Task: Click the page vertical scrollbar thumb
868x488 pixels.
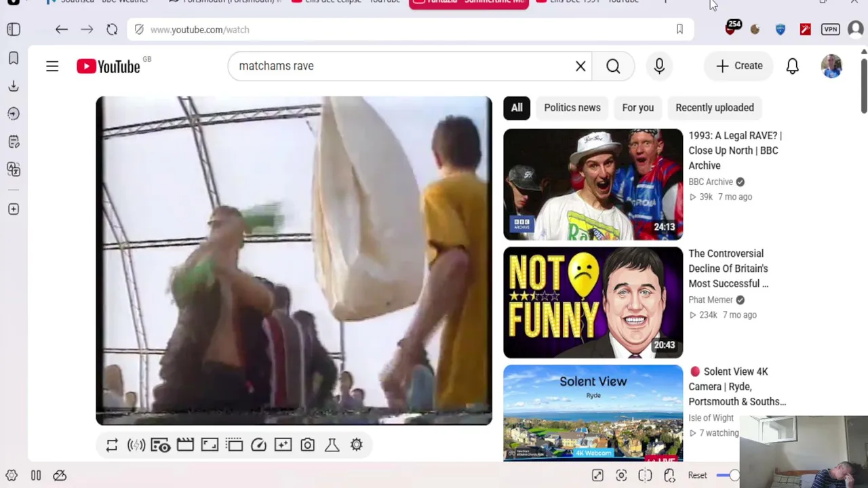Action: coord(863,85)
